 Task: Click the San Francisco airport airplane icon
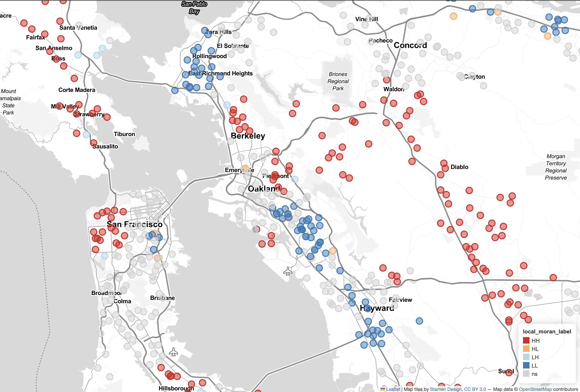[x=173, y=352]
